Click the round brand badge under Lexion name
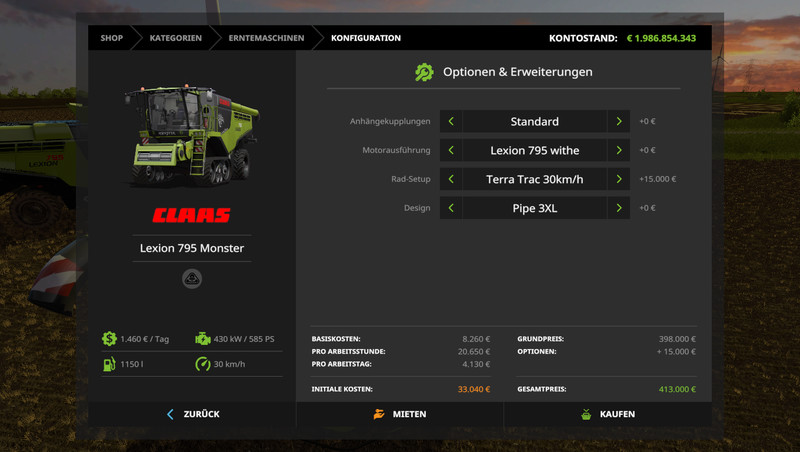Viewport: 800px width, 452px height. 192,280
